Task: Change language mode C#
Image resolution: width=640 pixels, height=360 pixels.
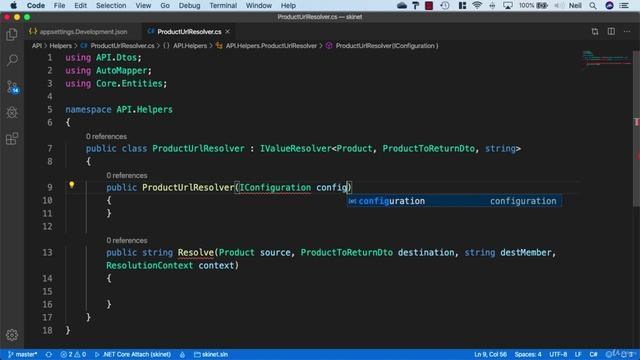Action: (x=593, y=354)
